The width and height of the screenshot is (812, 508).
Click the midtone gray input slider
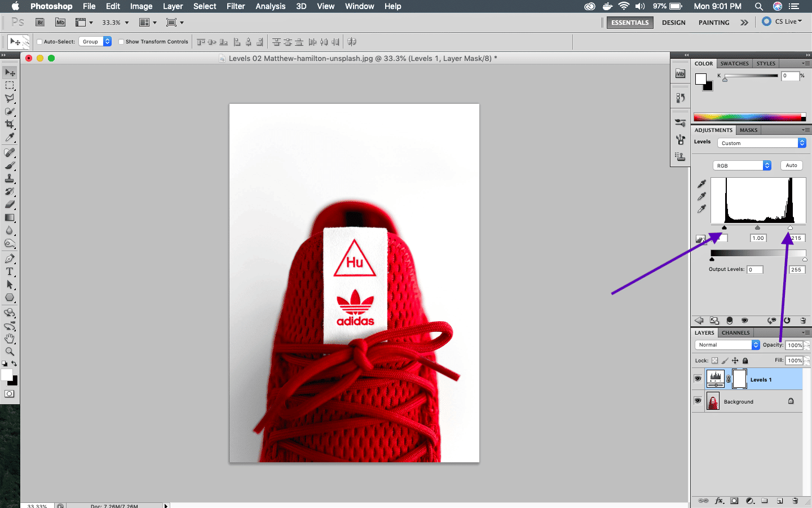(757, 227)
